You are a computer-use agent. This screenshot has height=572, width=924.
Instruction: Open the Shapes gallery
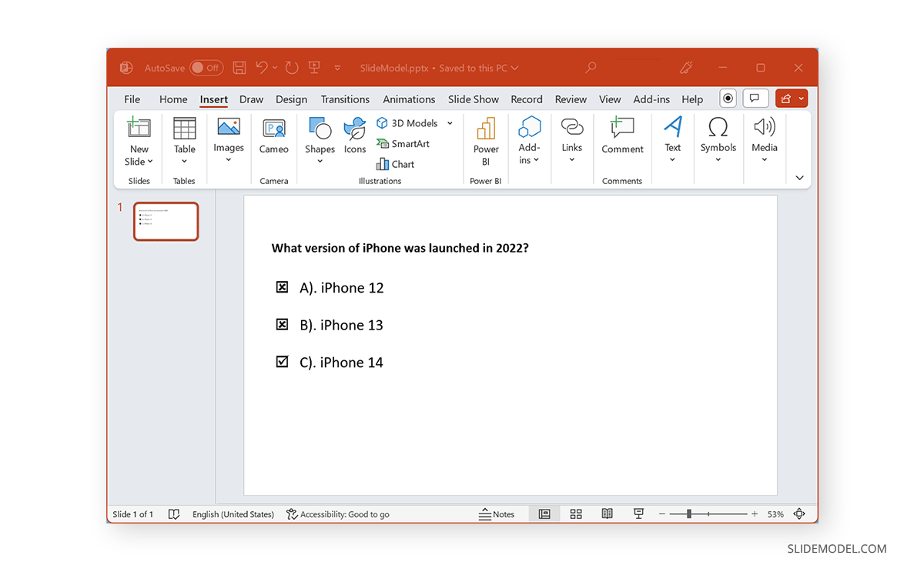(x=320, y=128)
